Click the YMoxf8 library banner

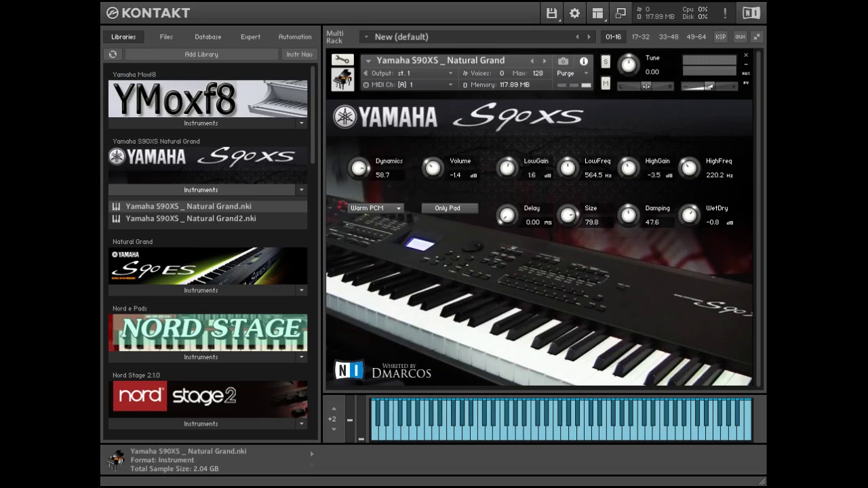pyautogui.click(x=208, y=99)
